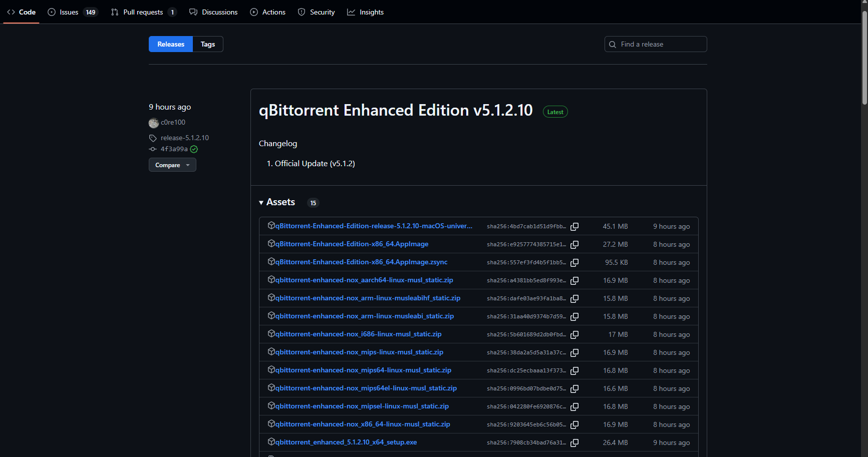Copy sha256 hash for nox_mips64el zip

point(574,389)
